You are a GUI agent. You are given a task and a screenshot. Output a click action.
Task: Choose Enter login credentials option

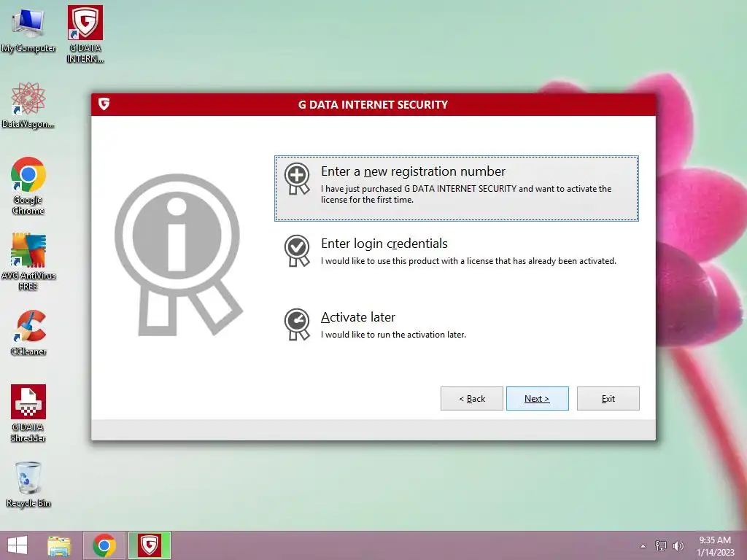point(457,252)
